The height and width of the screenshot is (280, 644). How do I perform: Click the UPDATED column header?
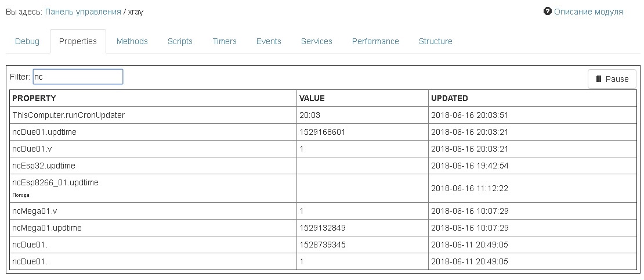point(450,98)
